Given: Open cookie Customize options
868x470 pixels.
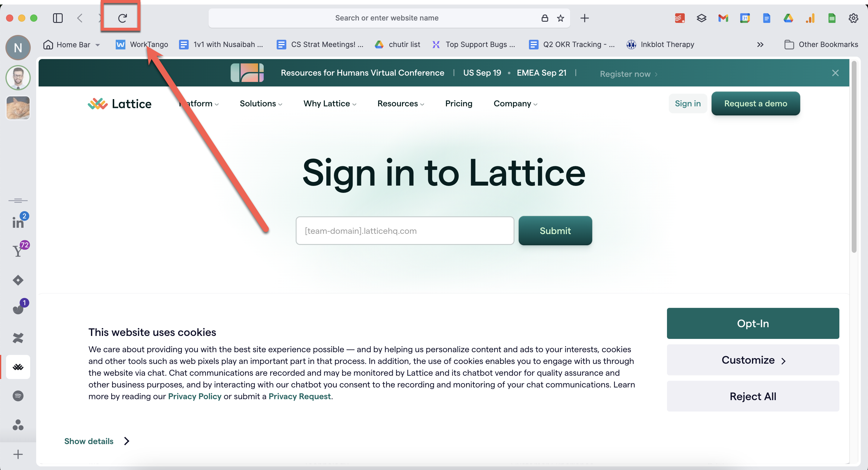Looking at the screenshot, I should (753, 360).
